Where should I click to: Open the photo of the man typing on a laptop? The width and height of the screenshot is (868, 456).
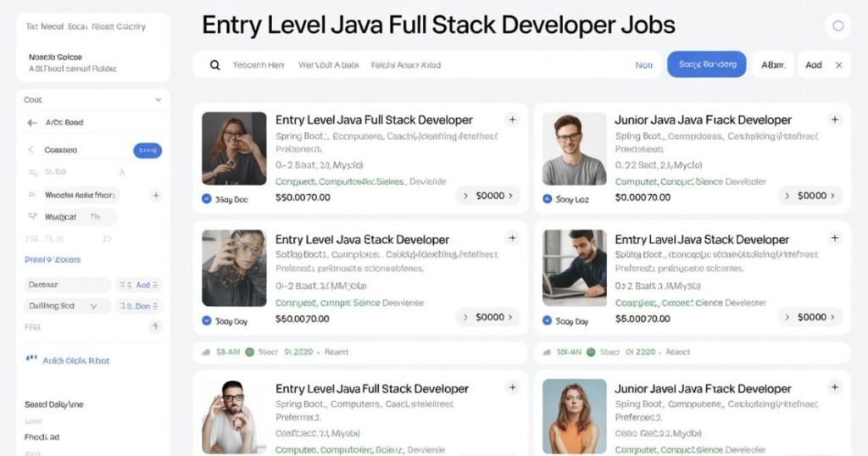point(575,268)
